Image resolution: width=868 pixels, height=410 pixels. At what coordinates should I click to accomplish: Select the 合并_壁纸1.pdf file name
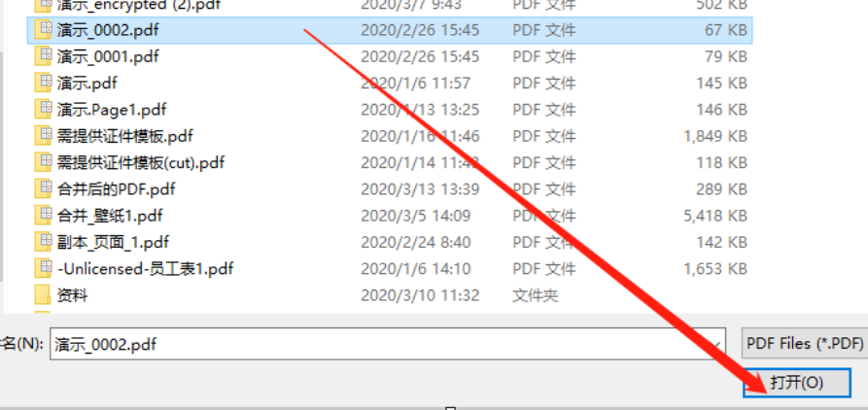[x=110, y=216]
